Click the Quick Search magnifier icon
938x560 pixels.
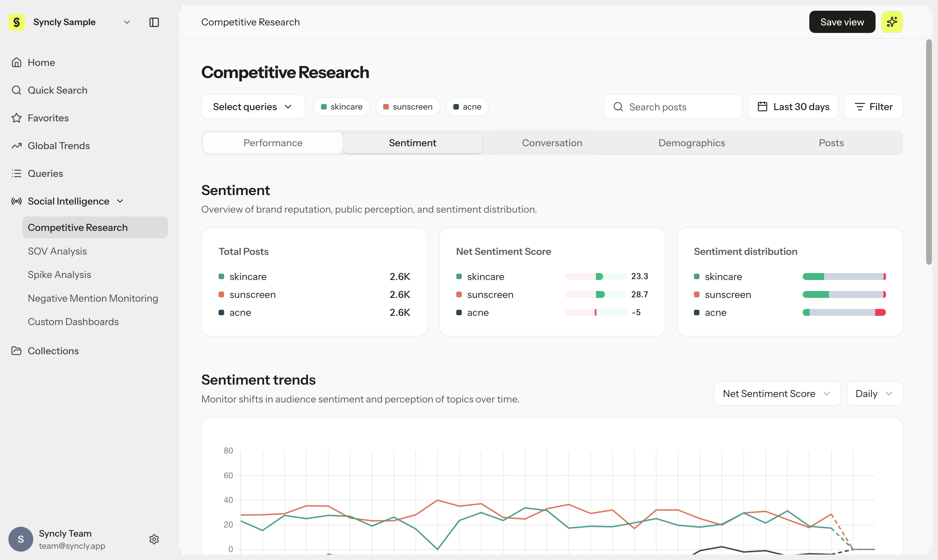tap(16, 90)
